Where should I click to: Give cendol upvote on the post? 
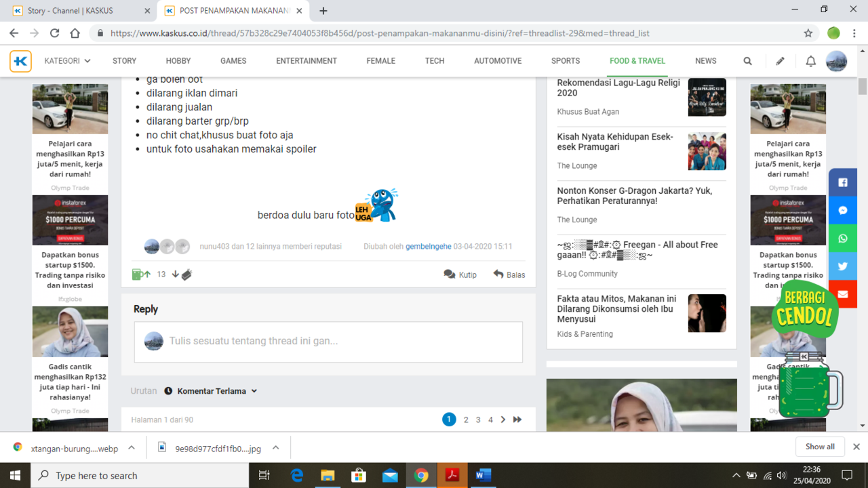click(141, 274)
